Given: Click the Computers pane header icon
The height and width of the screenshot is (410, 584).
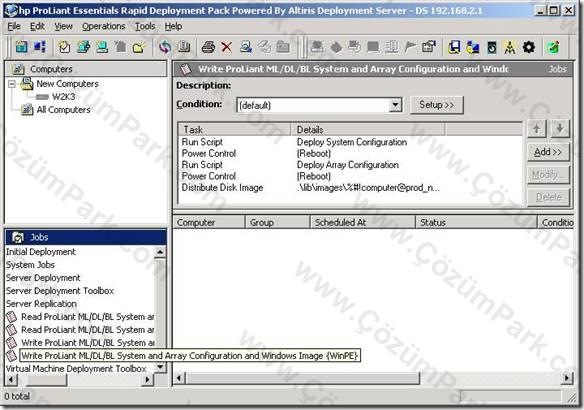Looking at the screenshot, I should click(x=18, y=69).
